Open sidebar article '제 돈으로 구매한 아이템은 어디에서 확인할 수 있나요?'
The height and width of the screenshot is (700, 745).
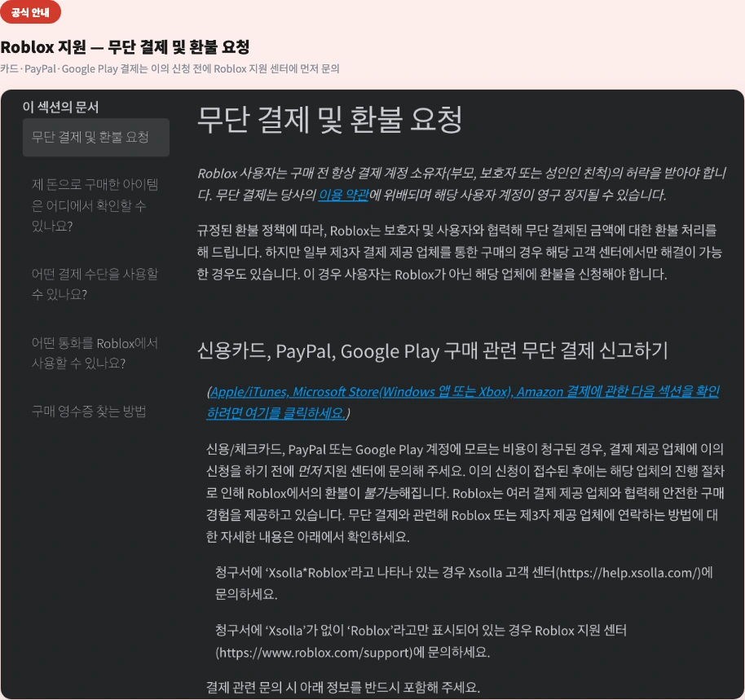[96, 205]
